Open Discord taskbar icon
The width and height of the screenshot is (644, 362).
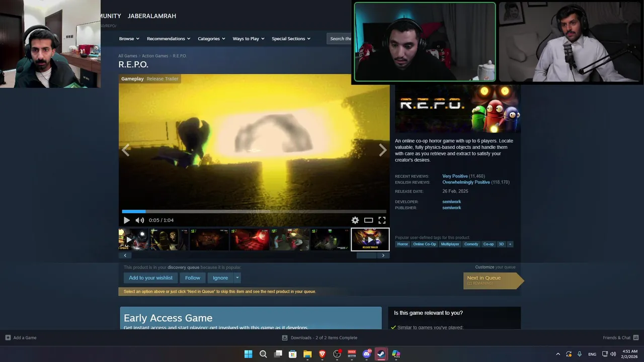coord(367,354)
